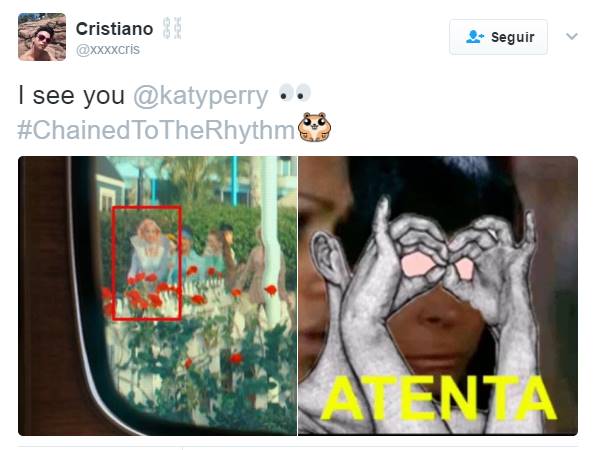
Task: Open the left car window image
Action: (157, 296)
